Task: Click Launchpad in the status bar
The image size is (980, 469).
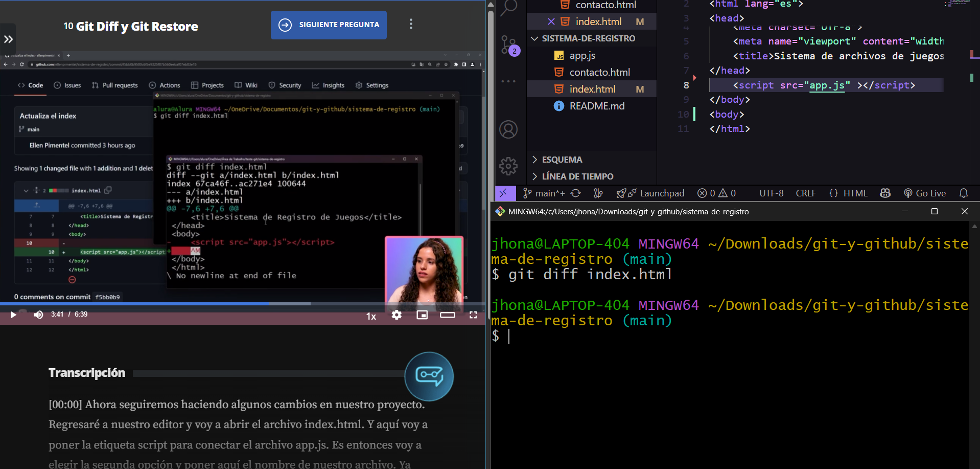Action: (x=650, y=193)
